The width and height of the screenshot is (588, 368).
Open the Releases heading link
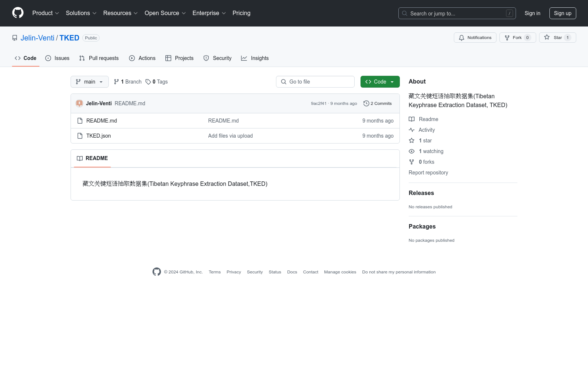(x=421, y=193)
